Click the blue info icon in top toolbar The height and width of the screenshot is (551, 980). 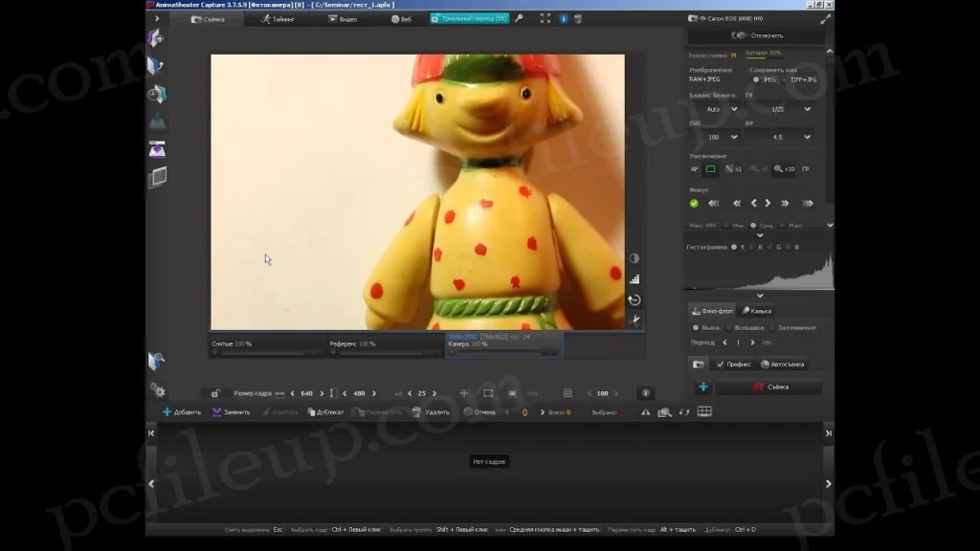[x=562, y=18]
